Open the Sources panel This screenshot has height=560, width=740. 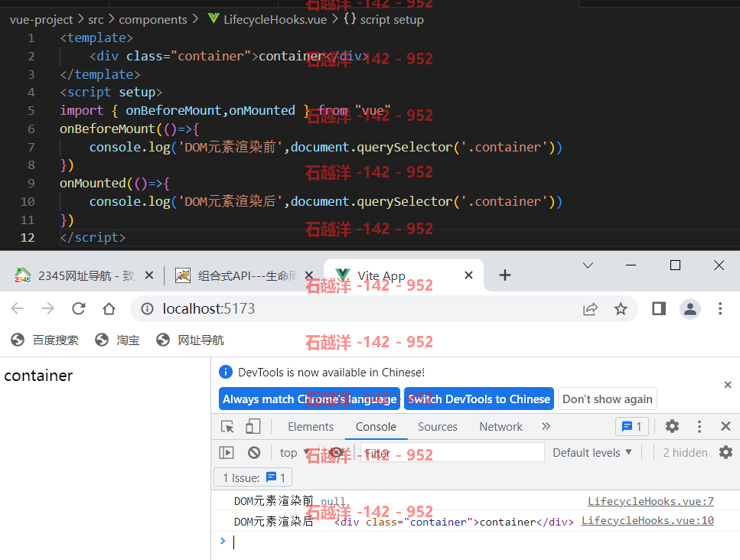(x=438, y=427)
